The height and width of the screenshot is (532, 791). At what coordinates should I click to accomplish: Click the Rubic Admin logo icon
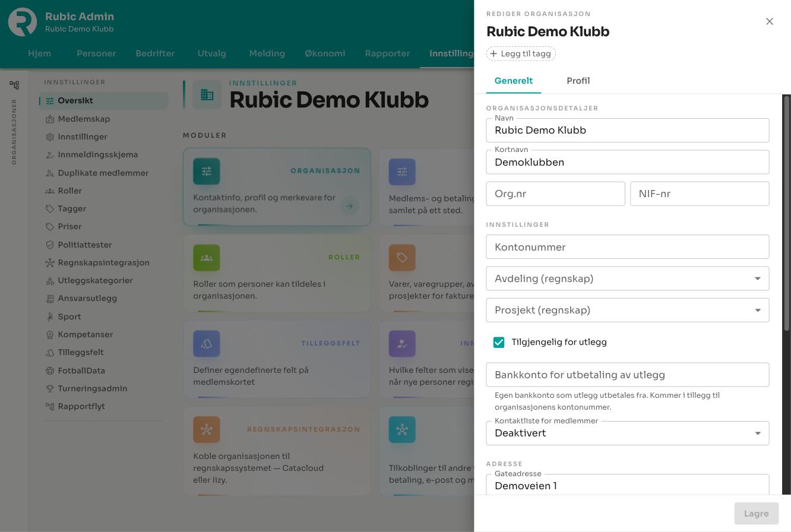[23, 22]
